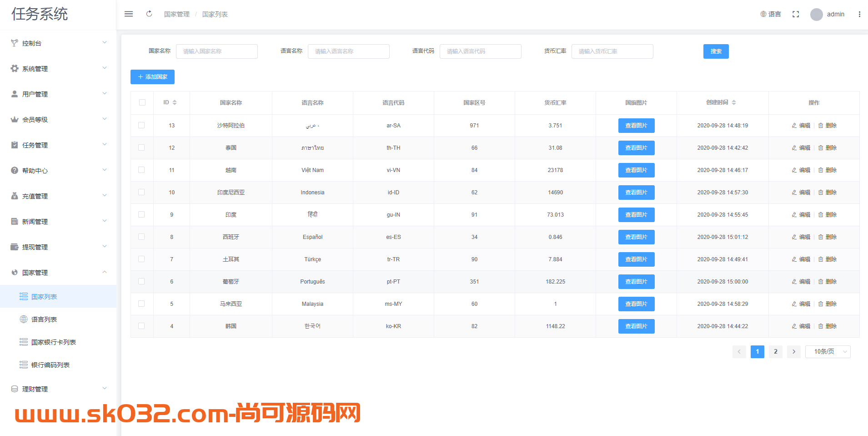Expand the 任务管理 chevron
The image size is (868, 436).
[105, 144]
